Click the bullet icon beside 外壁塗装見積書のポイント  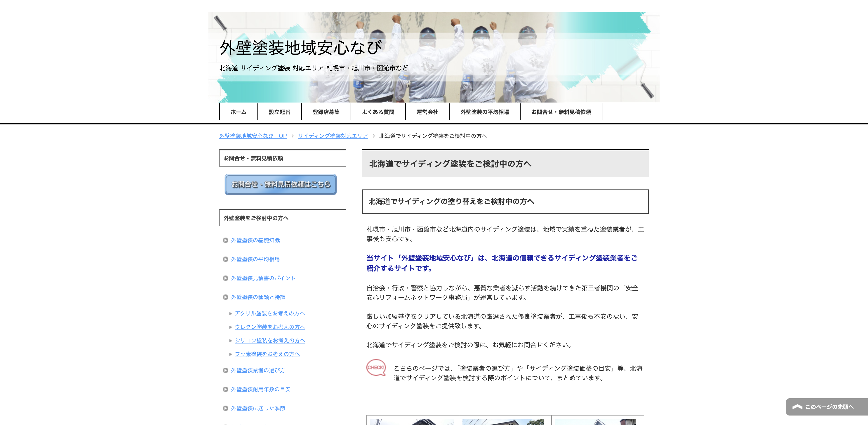click(225, 278)
